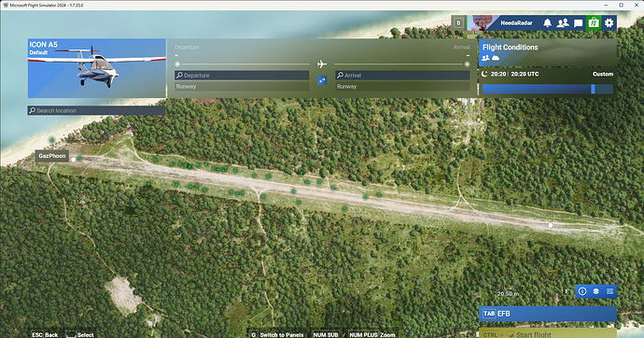Image resolution: width=644 pixels, height=338 pixels.
Task: Click the Custom time setting label
Action: coord(603,74)
